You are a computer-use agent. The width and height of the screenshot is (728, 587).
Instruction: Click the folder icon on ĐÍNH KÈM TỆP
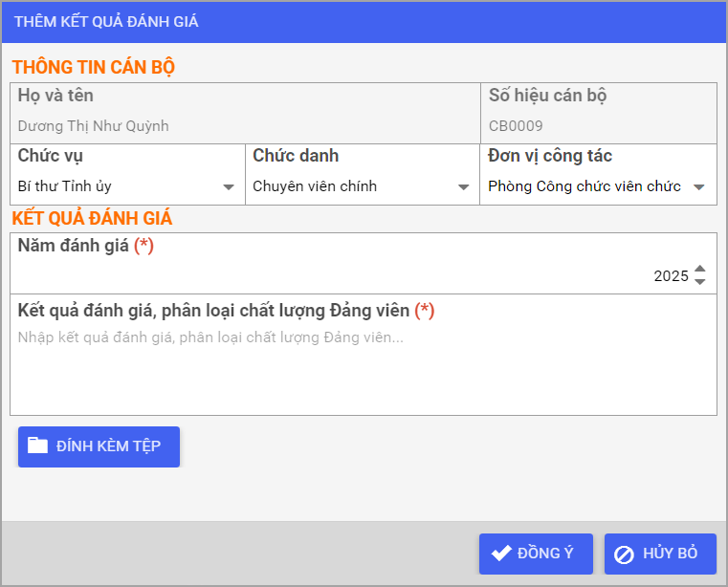[x=37, y=446]
